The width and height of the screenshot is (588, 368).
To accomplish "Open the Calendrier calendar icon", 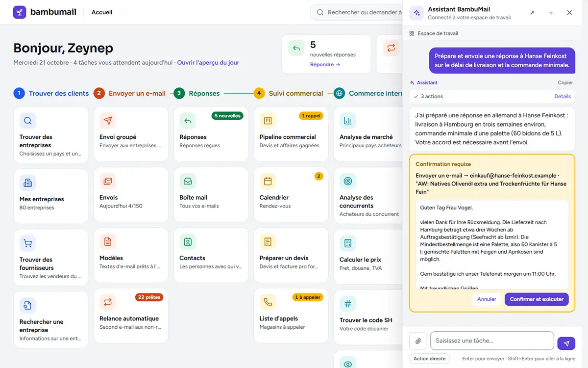I will coord(268,181).
